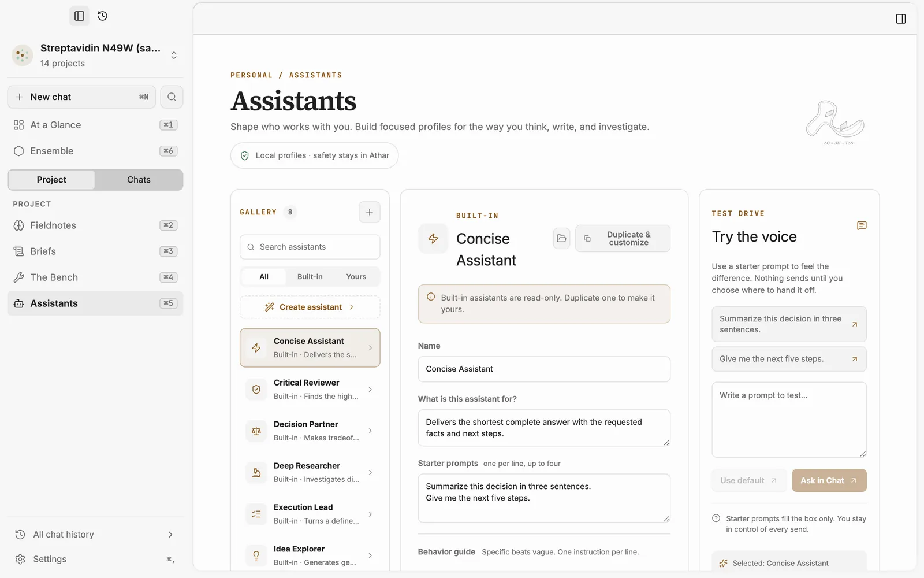Click the Execution Lead checklist icon
The image size is (924, 578).
coord(256,514)
